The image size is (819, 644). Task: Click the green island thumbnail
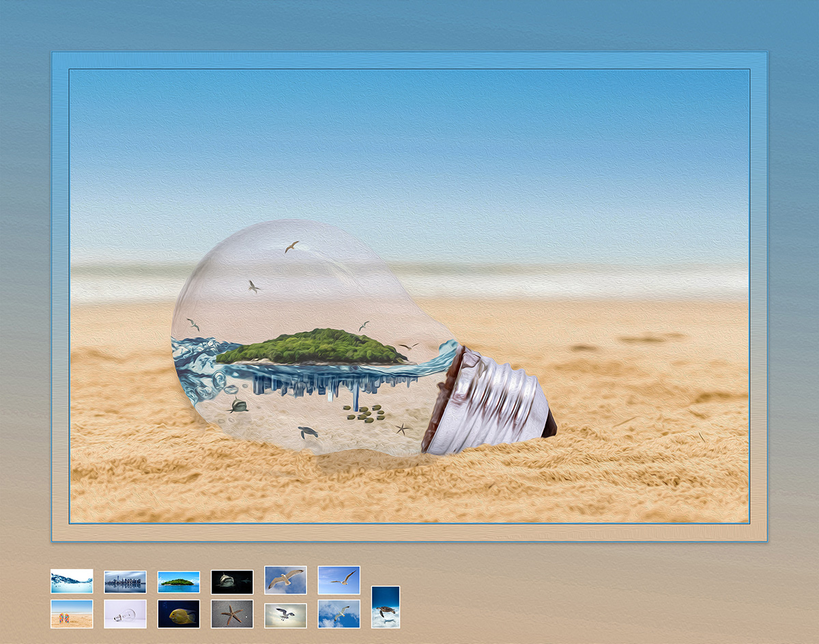pyautogui.click(x=179, y=582)
